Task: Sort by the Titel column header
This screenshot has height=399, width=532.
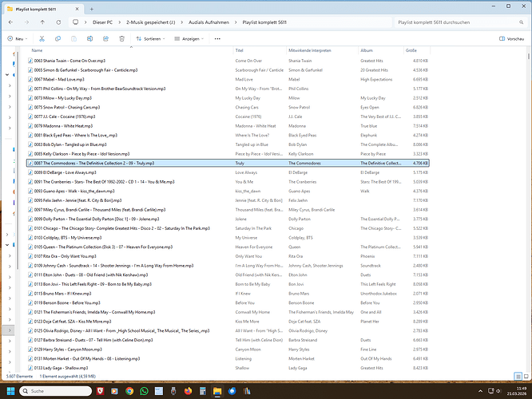Action: point(239,50)
